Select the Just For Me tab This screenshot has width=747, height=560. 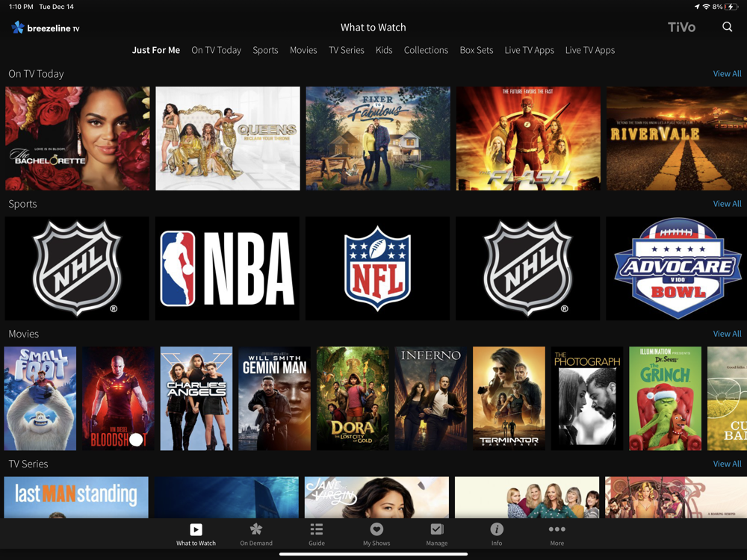156,50
